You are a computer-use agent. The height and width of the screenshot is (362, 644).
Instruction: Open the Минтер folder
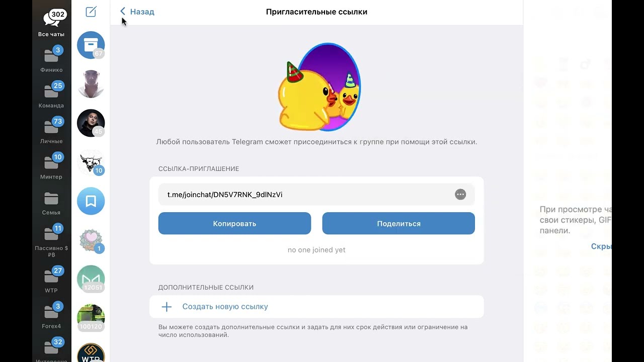point(51,166)
